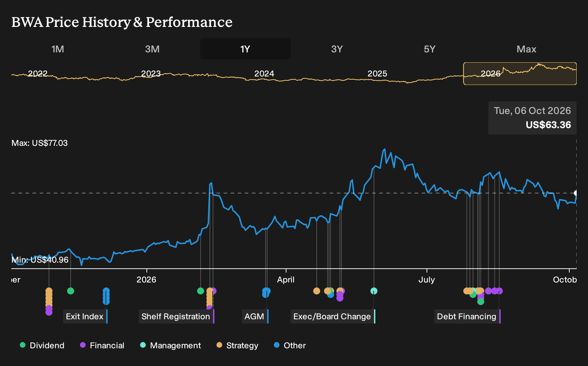Click the April axis label
The image size is (588, 366).
click(x=286, y=280)
